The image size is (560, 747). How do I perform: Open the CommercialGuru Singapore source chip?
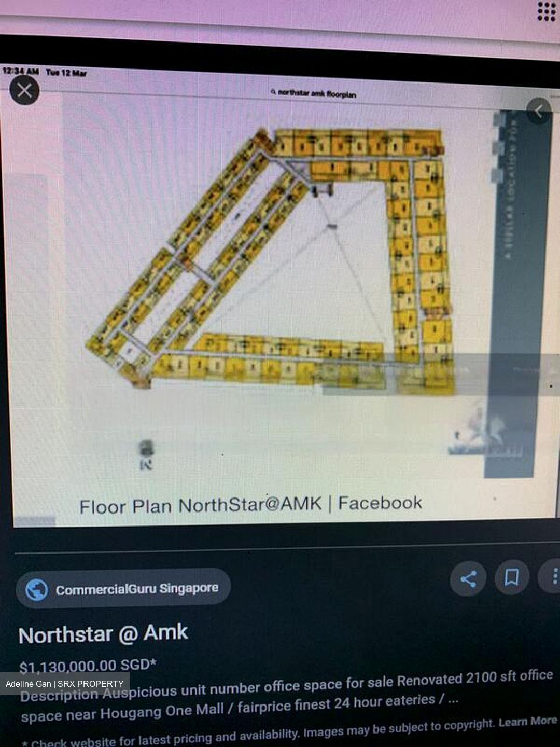coord(123,588)
